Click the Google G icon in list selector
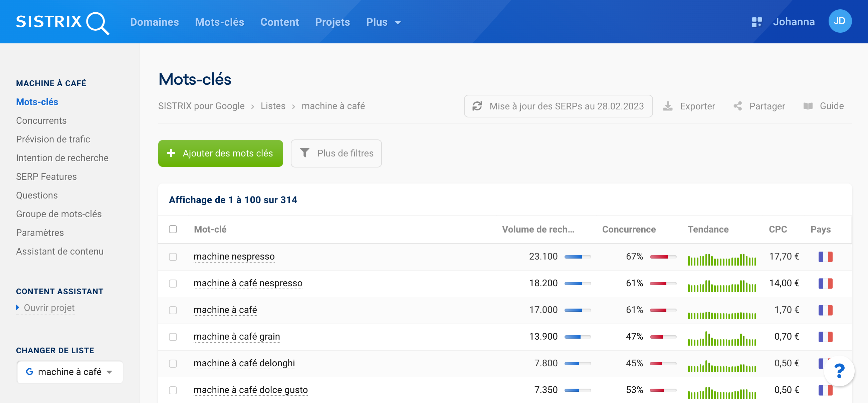The height and width of the screenshot is (403, 868). 29,372
